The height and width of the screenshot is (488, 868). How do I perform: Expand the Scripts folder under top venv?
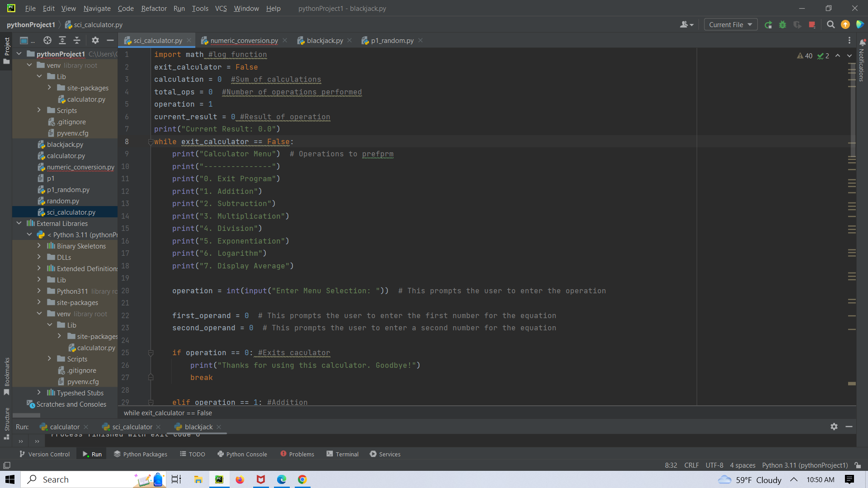pos(39,110)
